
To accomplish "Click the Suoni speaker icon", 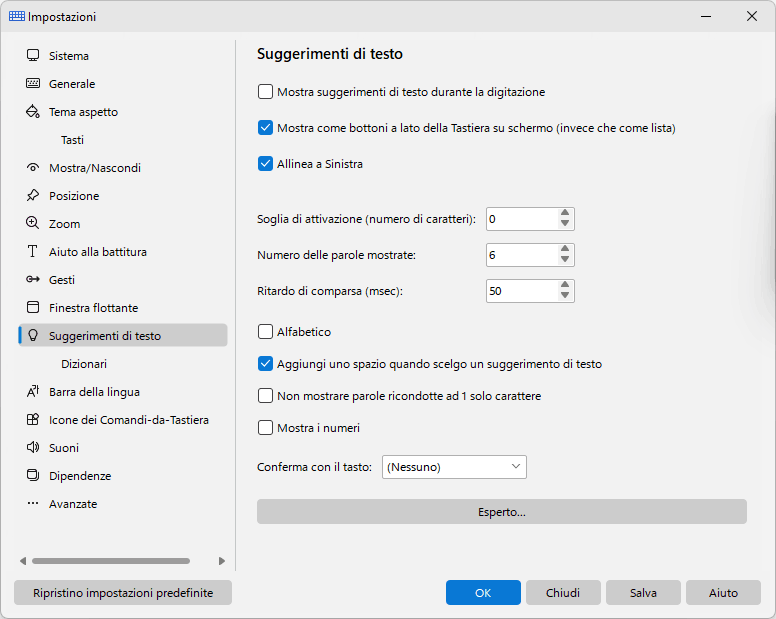I will (33, 447).
